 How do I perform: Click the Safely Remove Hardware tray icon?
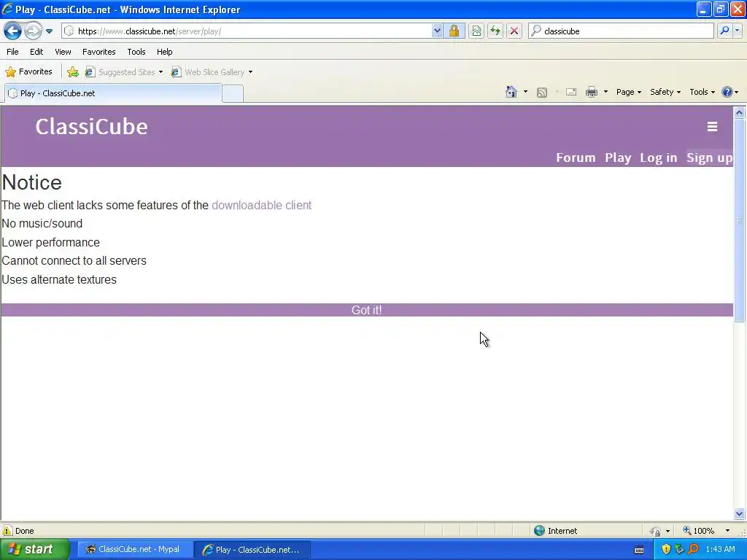pyautogui.click(x=679, y=549)
